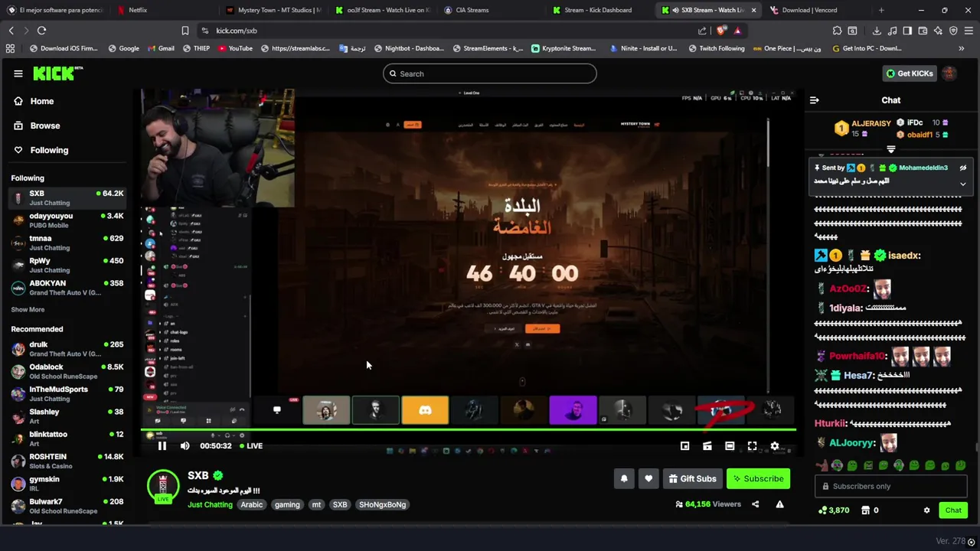The image size is (980, 551).
Task: Open odayyouyou channel in sidebar
Action: pos(67,220)
